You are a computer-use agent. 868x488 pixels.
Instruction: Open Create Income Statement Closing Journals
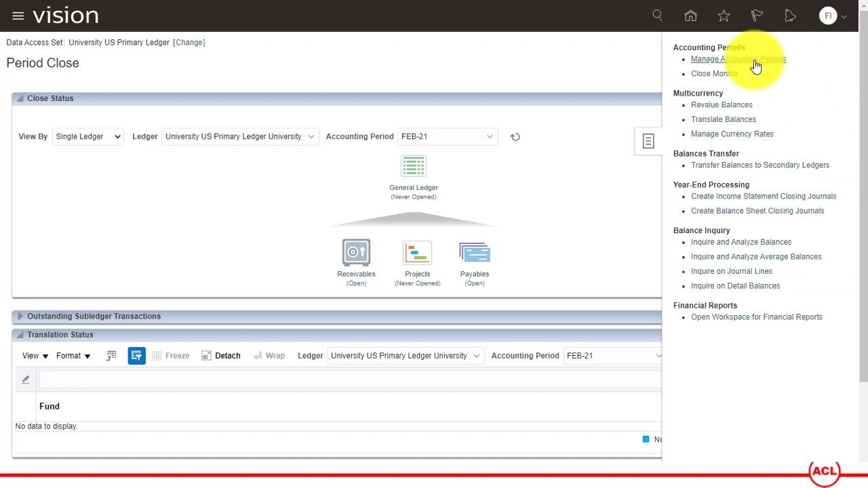click(764, 197)
